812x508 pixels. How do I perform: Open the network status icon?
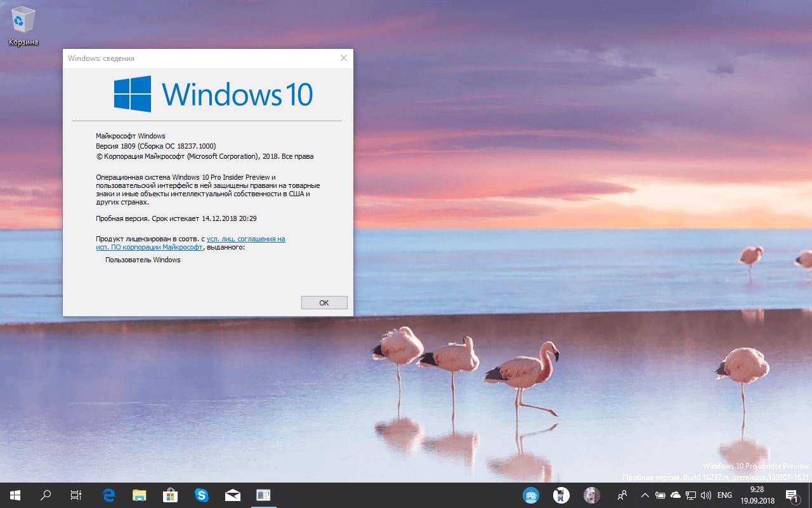[690, 495]
